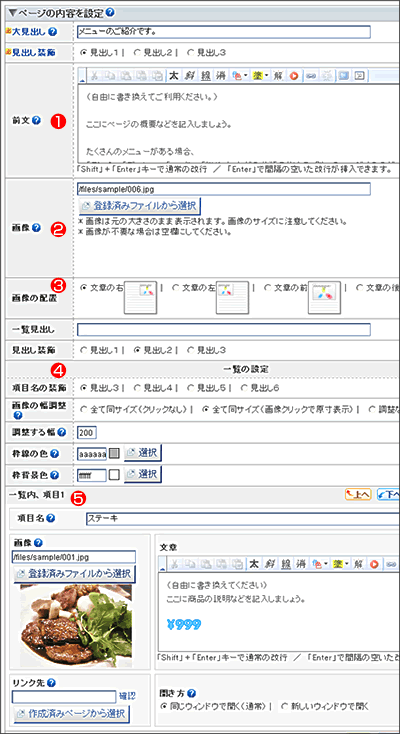Open the text color dropdown in the 前文 toolbar

pos(240,76)
